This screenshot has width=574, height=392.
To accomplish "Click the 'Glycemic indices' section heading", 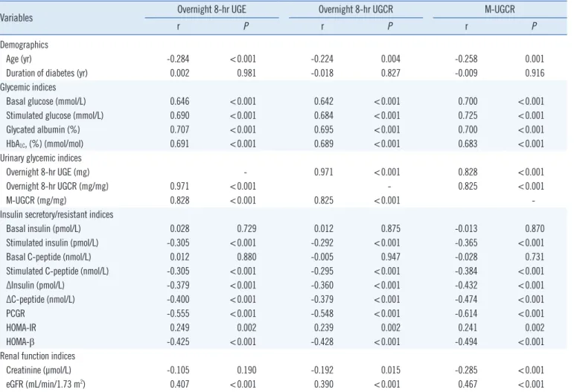I will point(28,87).
